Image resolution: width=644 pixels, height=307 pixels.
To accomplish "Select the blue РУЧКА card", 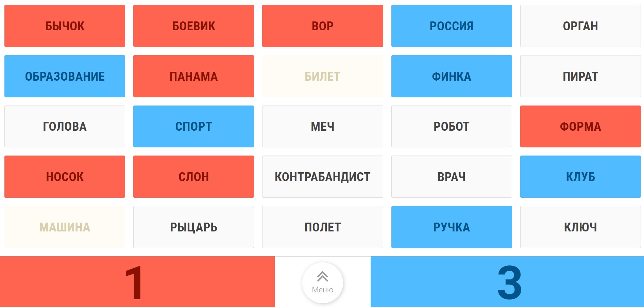I will (452, 226).
